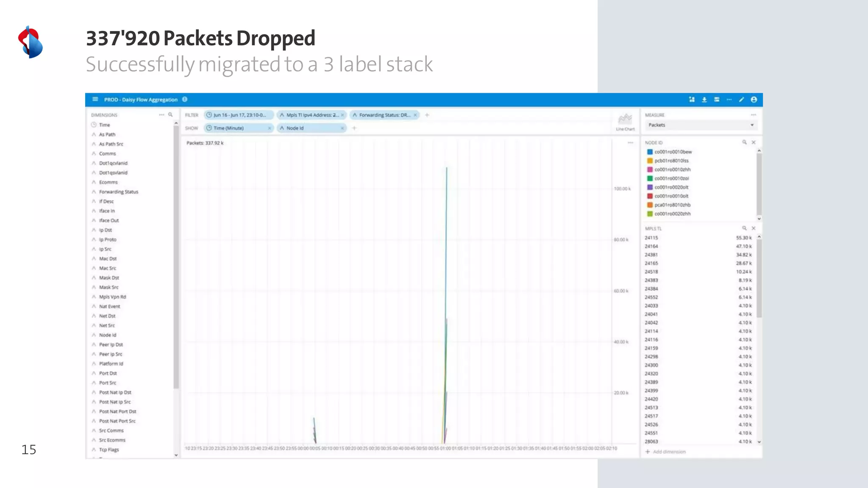
Task: Search within the Node ID panel
Action: pos(744,142)
